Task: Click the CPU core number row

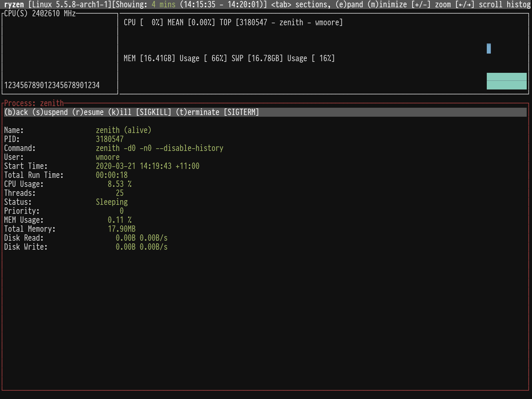Action: [52, 85]
